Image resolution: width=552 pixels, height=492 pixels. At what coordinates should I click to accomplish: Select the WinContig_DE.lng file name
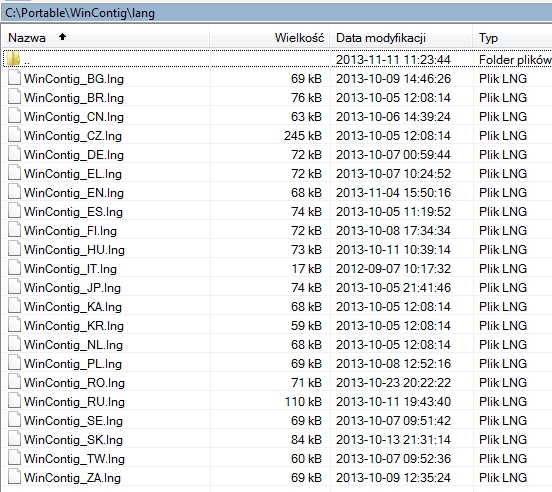tap(74, 155)
